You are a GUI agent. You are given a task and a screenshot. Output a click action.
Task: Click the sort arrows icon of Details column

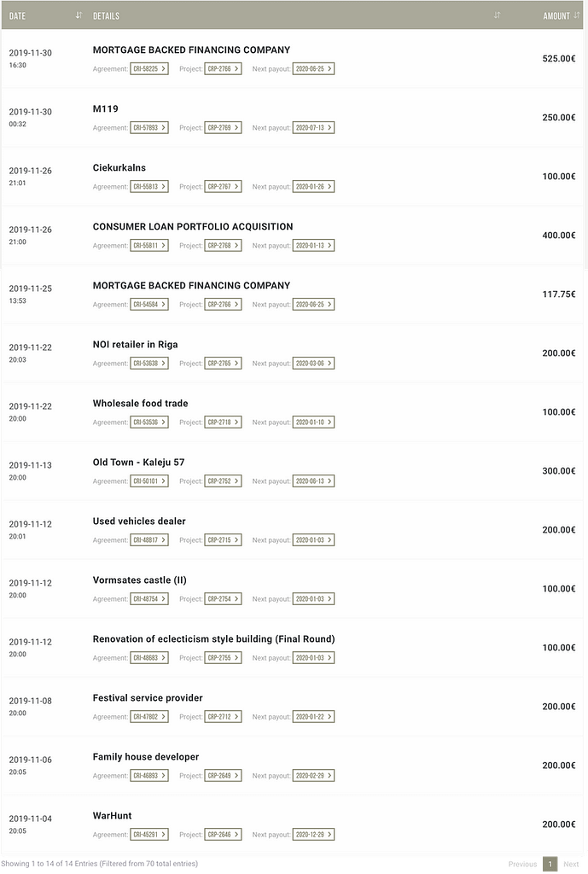coord(498,15)
